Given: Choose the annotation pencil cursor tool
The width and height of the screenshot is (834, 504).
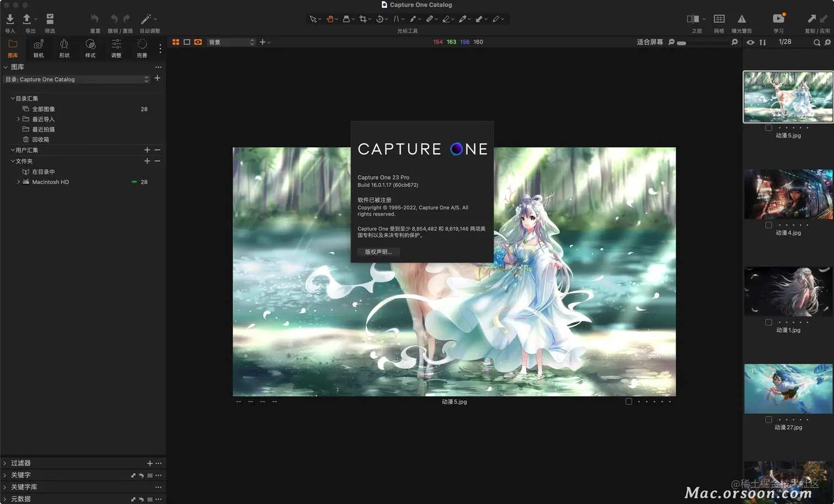Looking at the screenshot, I should (x=495, y=19).
